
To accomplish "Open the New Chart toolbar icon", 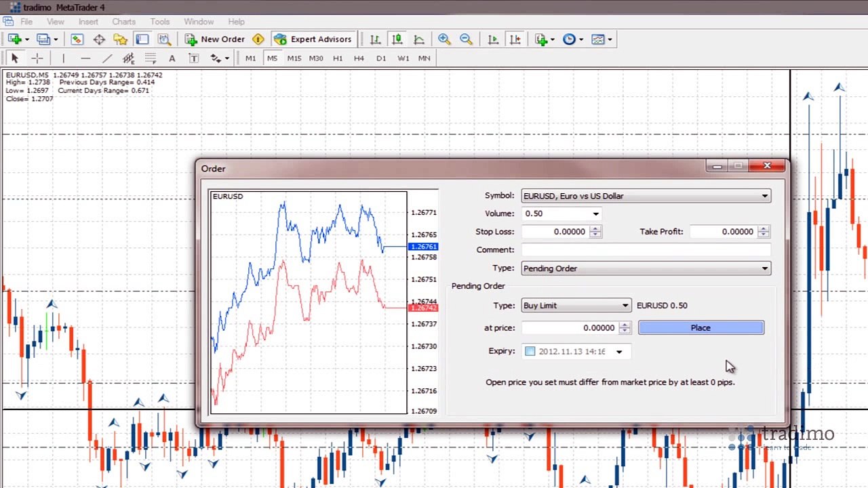I will (x=16, y=39).
